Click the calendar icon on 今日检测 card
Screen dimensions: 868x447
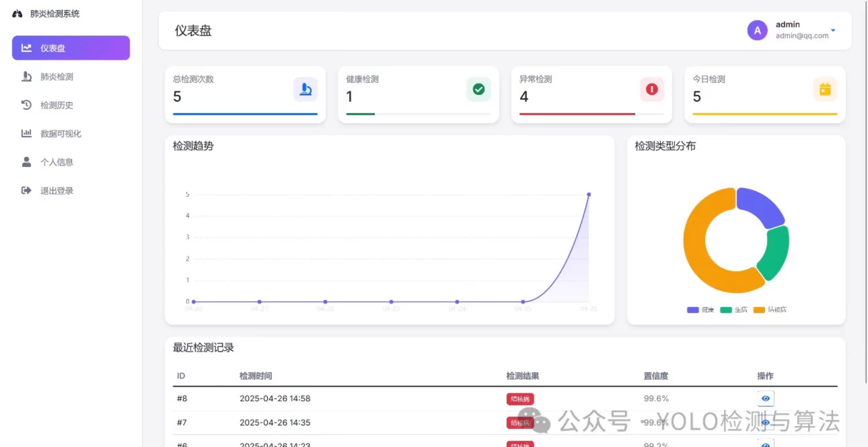click(x=825, y=89)
